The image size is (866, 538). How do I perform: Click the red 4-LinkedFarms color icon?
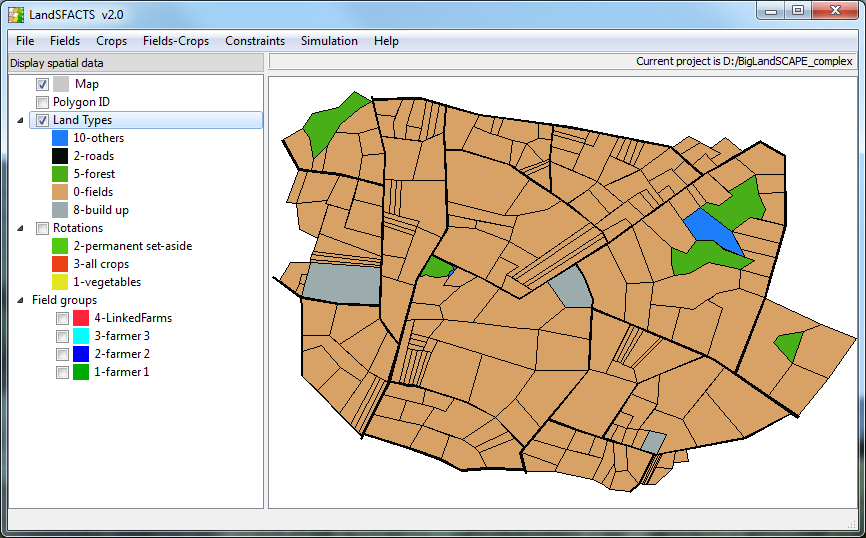[x=81, y=318]
